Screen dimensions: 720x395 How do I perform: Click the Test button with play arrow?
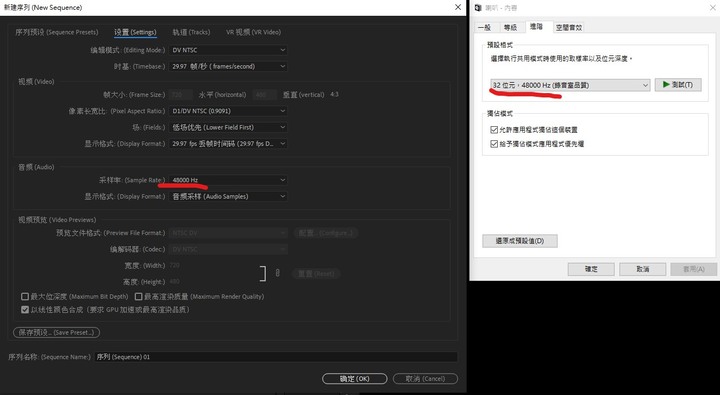click(678, 85)
